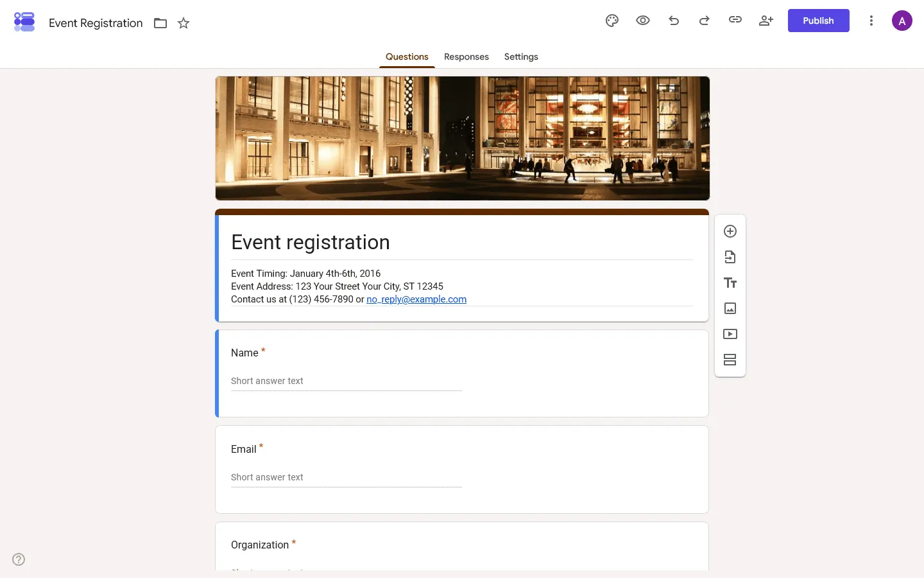Click the Event Timing description line
This screenshot has height=578, width=924.
(x=305, y=274)
